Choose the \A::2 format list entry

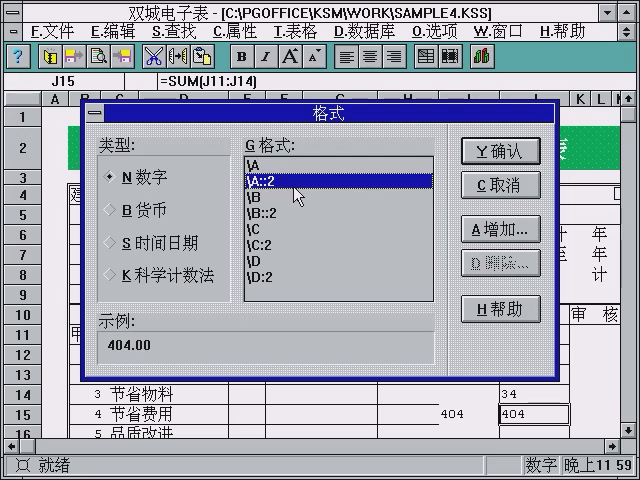pos(339,181)
